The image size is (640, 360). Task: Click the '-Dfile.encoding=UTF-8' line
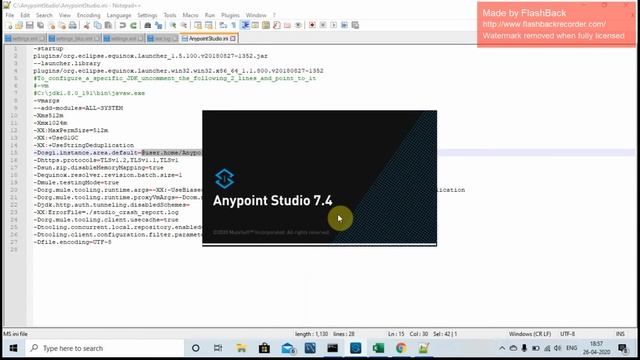tap(72, 242)
